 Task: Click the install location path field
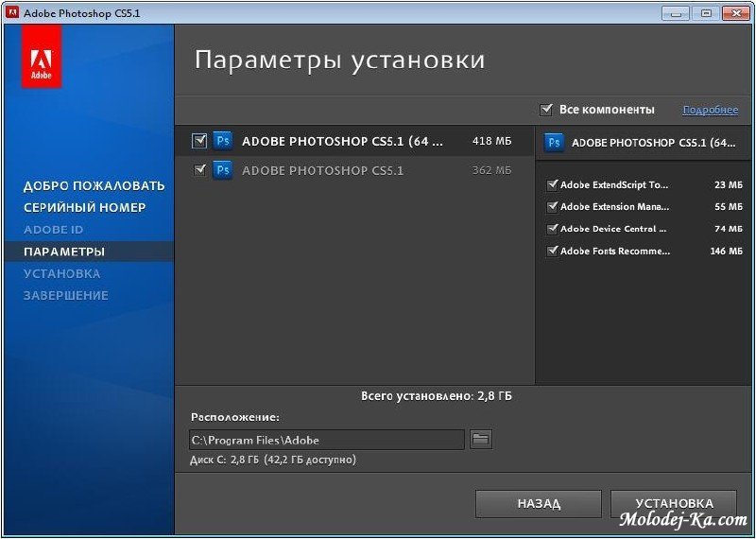coord(327,440)
